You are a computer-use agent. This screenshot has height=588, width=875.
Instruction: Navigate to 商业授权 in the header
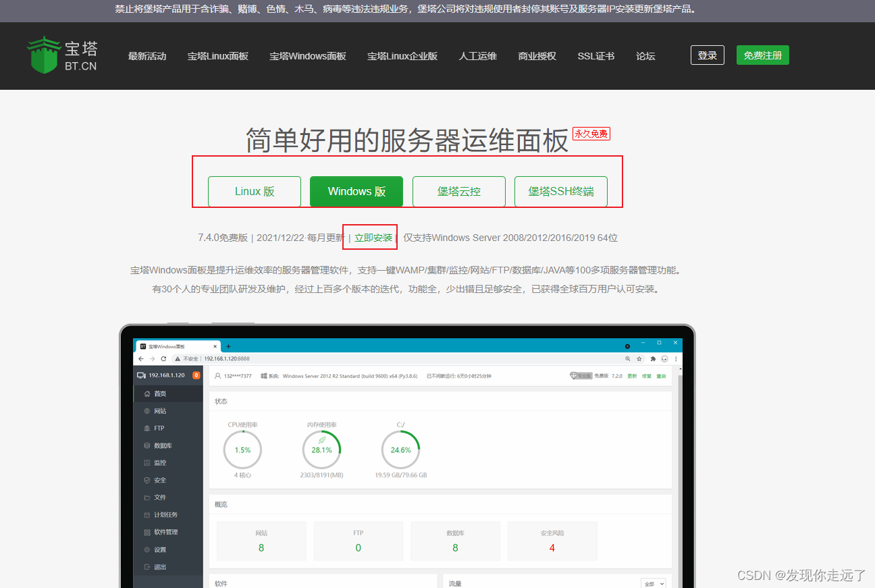(x=537, y=56)
